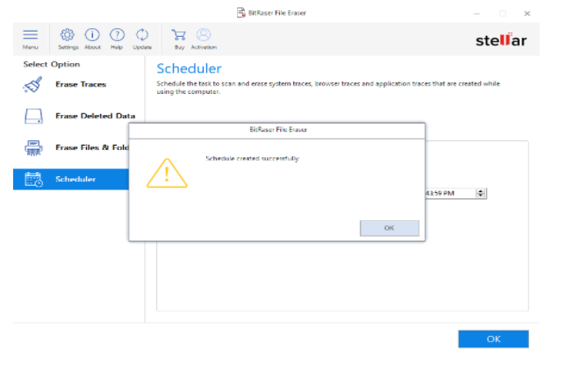Image resolution: width=588 pixels, height=371 pixels.
Task: Click the Erase Traces brush icon
Action: (x=33, y=85)
